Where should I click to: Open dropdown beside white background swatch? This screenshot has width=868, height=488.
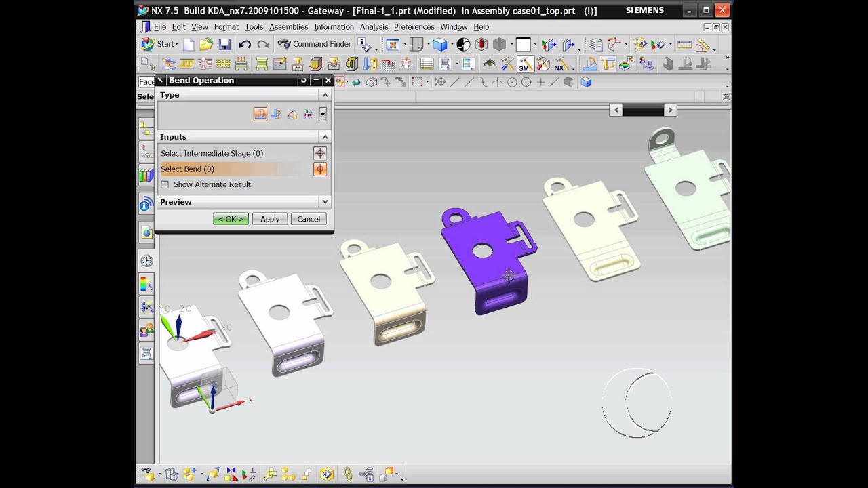point(534,45)
